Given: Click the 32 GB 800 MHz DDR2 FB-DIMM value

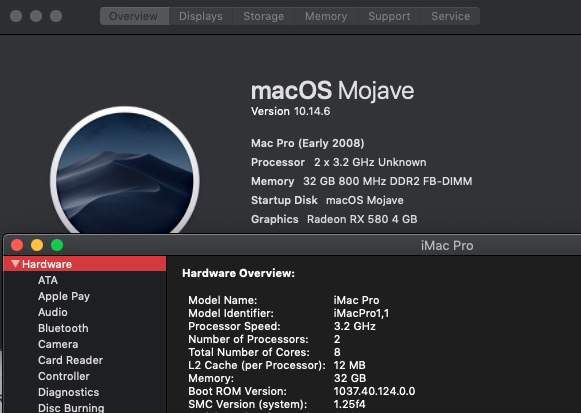Looking at the screenshot, I should point(388,181).
